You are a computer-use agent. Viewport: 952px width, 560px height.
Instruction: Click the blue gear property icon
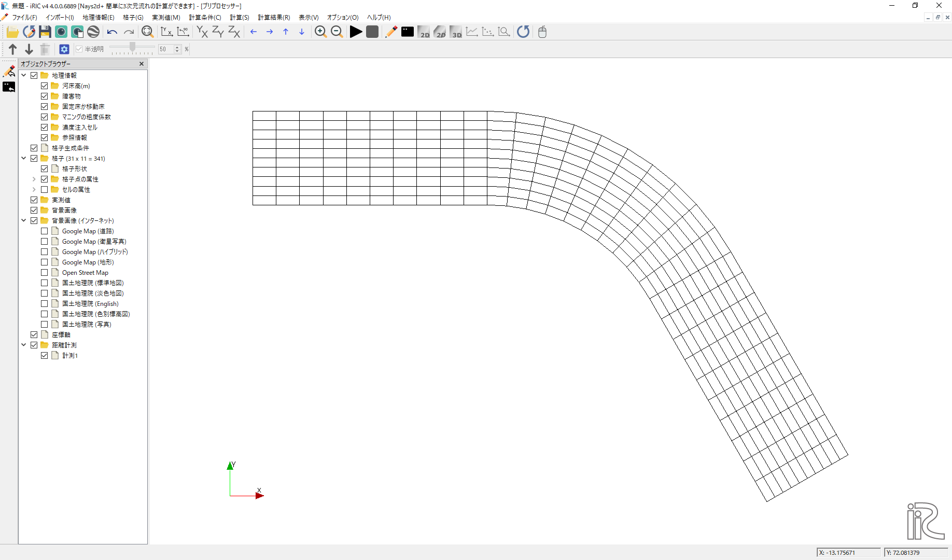pos(64,49)
